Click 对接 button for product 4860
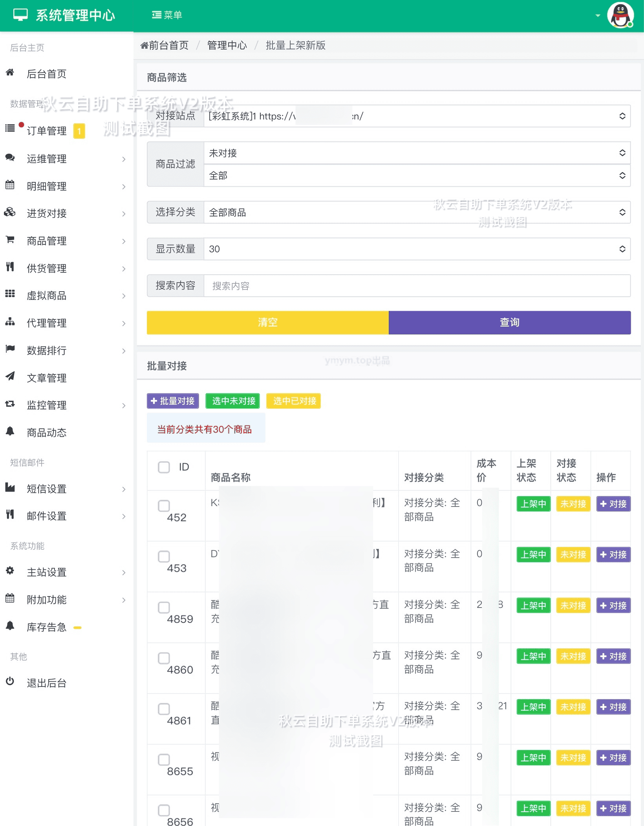Image resolution: width=644 pixels, height=826 pixels. click(x=613, y=656)
